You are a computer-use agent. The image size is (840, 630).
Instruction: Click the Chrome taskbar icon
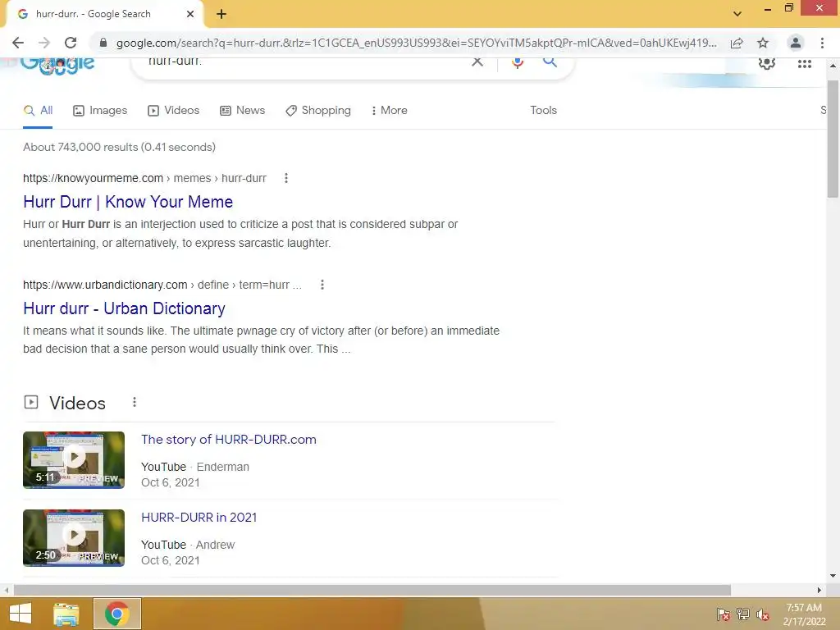point(117,614)
